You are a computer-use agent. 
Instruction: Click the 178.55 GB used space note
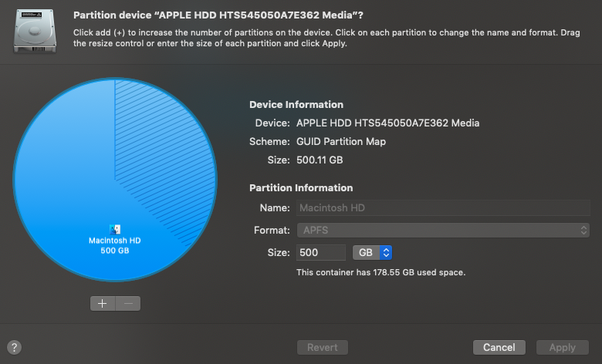tap(380, 272)
